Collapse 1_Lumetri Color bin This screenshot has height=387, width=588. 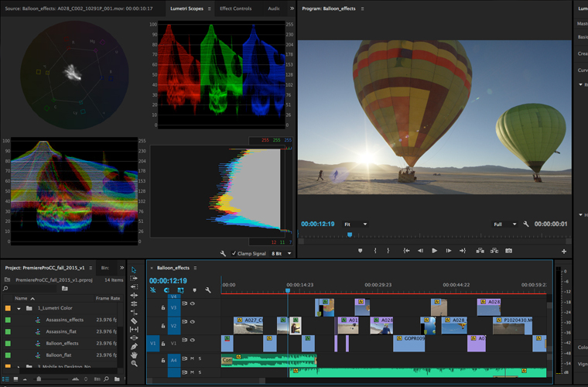coord(19,308)
